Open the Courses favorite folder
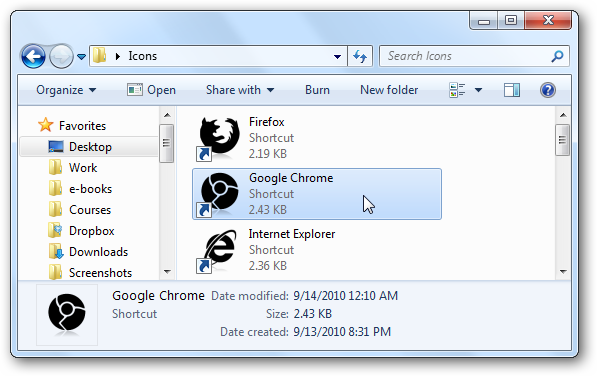The height and width of the screenshot is (376, 597). click(90, 210)
